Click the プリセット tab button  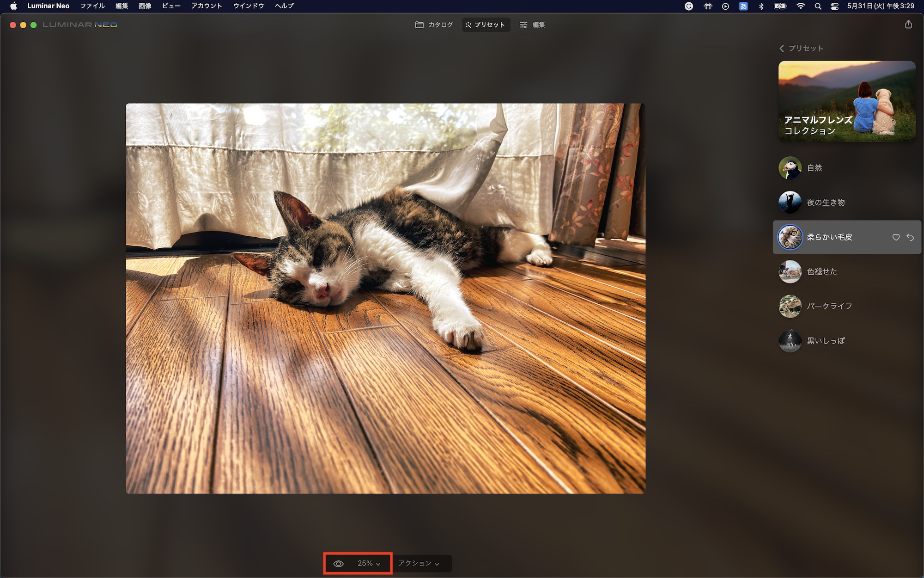click(486, 25)
